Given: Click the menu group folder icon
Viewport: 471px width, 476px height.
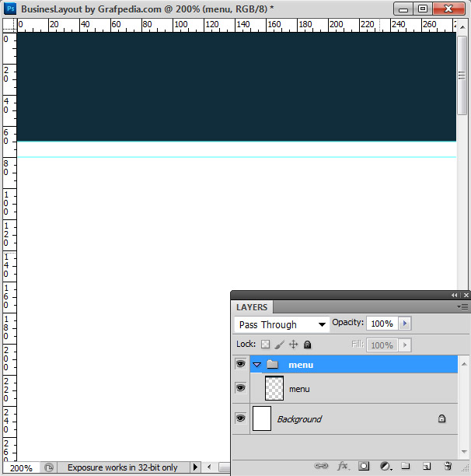Looking at the screenshot, I should [272, 364].
